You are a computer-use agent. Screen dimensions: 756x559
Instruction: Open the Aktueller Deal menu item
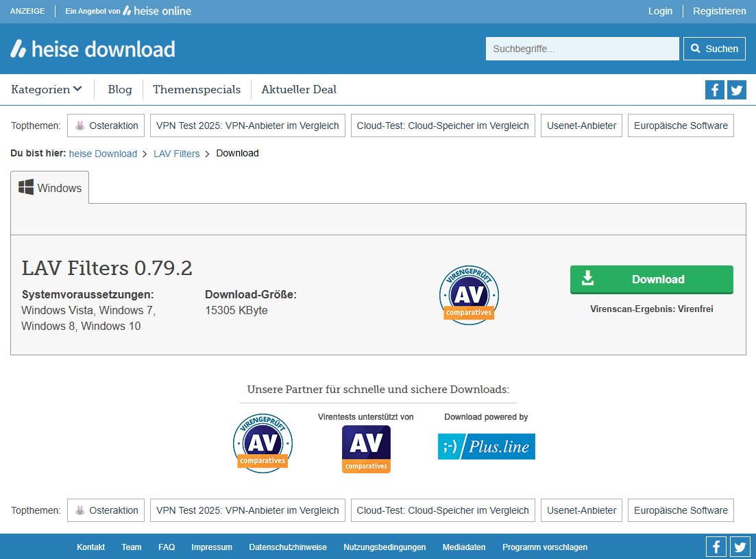click(299, 89)
